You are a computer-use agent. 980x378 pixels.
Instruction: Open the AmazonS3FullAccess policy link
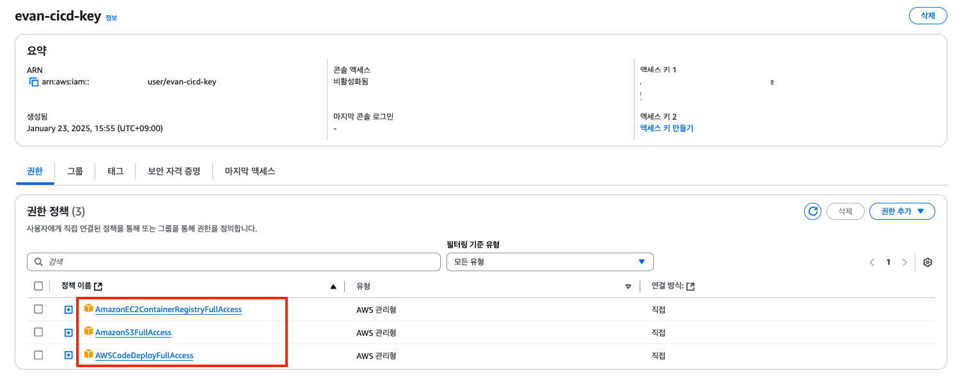(133, 333)
